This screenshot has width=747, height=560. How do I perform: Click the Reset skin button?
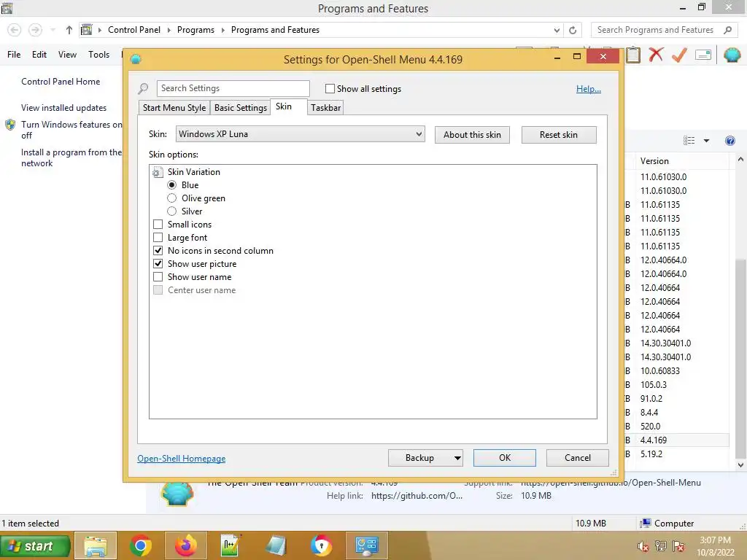point(559,135)
